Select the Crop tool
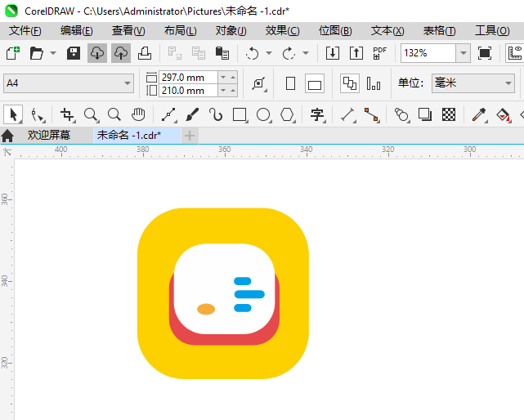Screen dimensions: 524x420 coord(68,114)
